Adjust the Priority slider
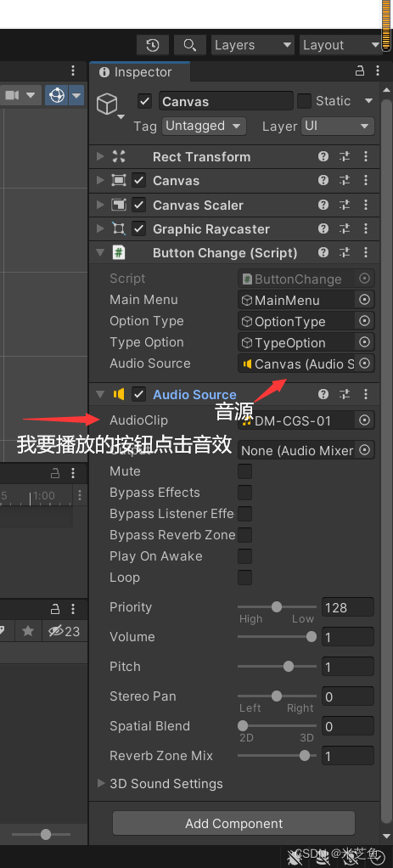The width and height of the screenshot is (393, 868). [x=277, y=606]
